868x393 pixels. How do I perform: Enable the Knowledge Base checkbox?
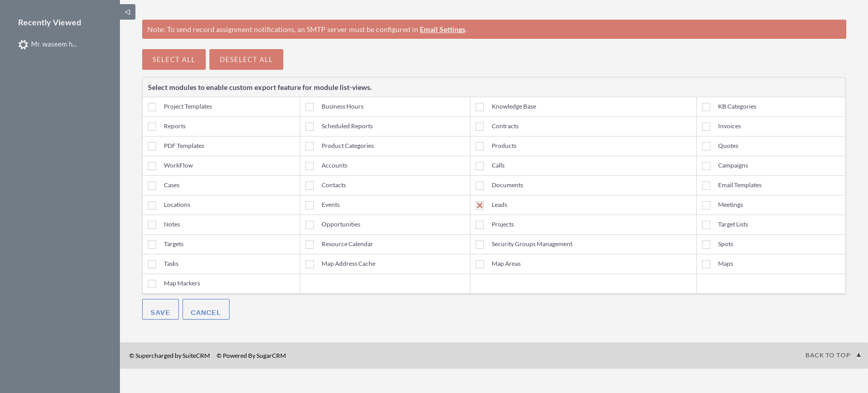(x=480, y=107)
